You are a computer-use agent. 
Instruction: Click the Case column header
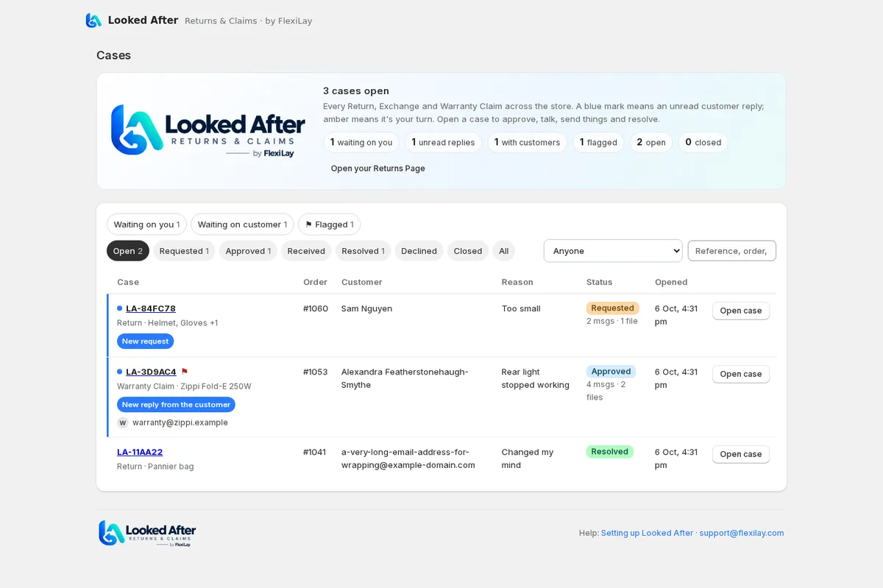[x=128, y=282]
